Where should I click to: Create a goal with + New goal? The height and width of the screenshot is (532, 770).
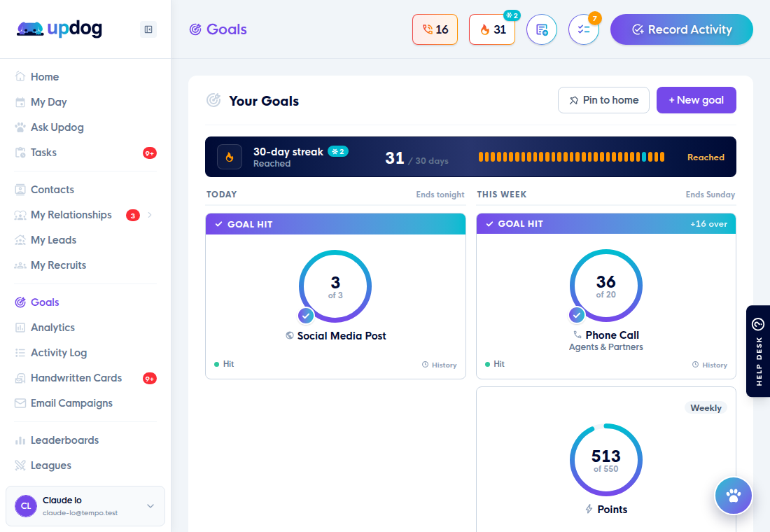pyautogui.click(x=696, y=100)
